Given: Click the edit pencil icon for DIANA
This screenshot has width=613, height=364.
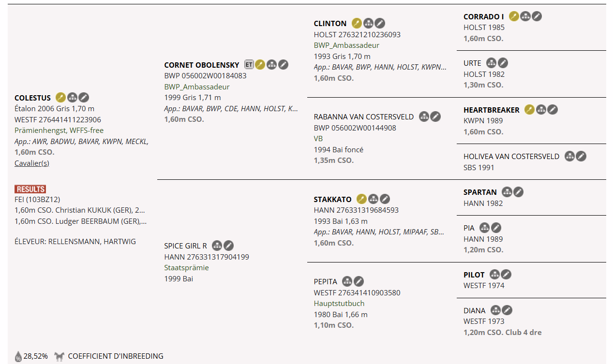Looking at the screenshot, I should (507, 310).
